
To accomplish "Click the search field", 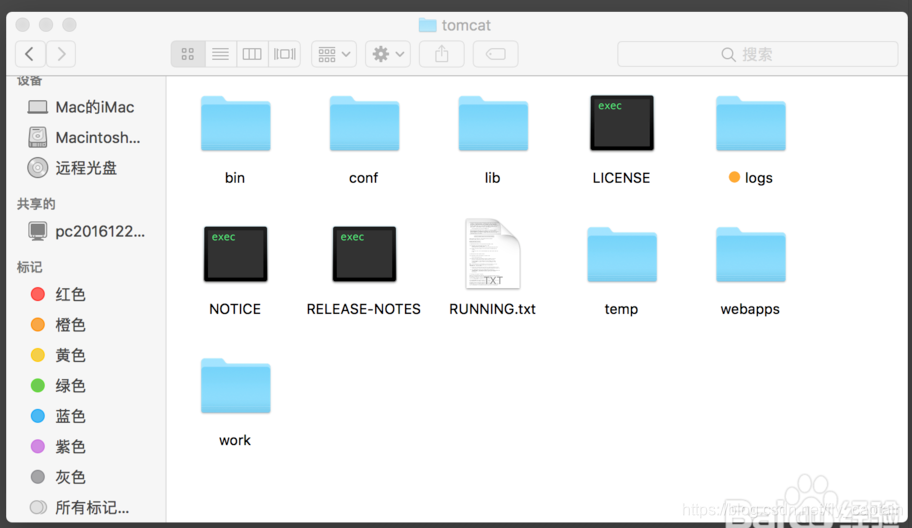I will point(757,54).
